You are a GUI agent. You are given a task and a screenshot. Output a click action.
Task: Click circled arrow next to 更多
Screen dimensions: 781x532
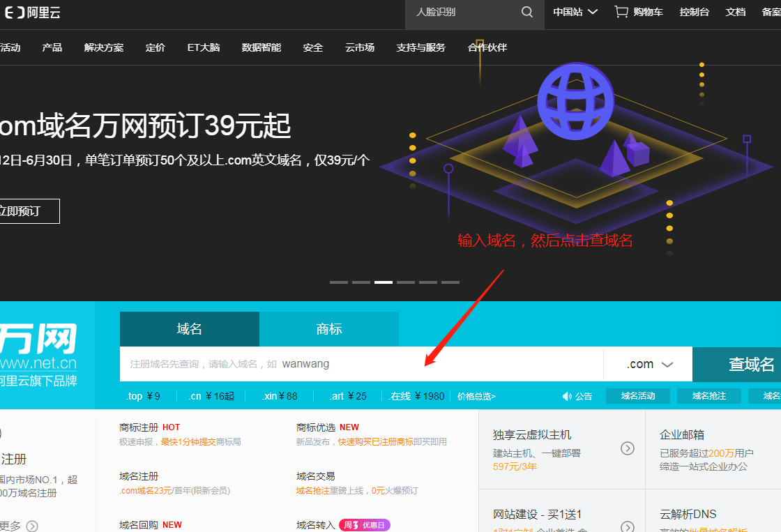32,526
